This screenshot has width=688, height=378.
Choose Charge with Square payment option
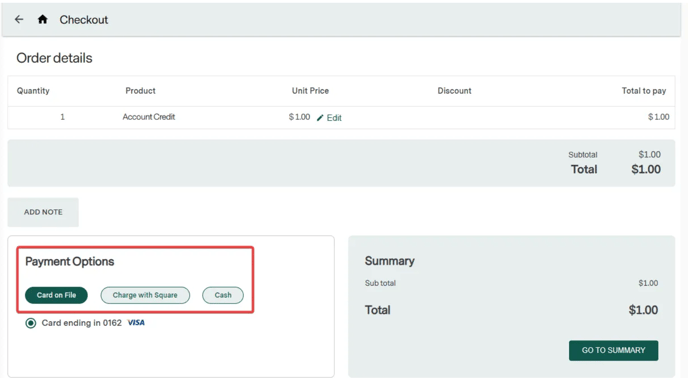tap(145, 295)
